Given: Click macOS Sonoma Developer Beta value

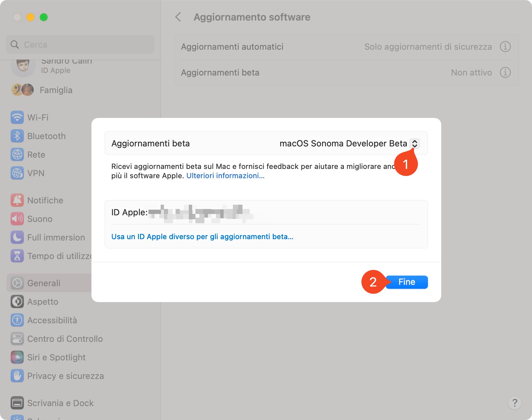Looking at the screenshot, I should pyautogui.click(x=343, y=143).
